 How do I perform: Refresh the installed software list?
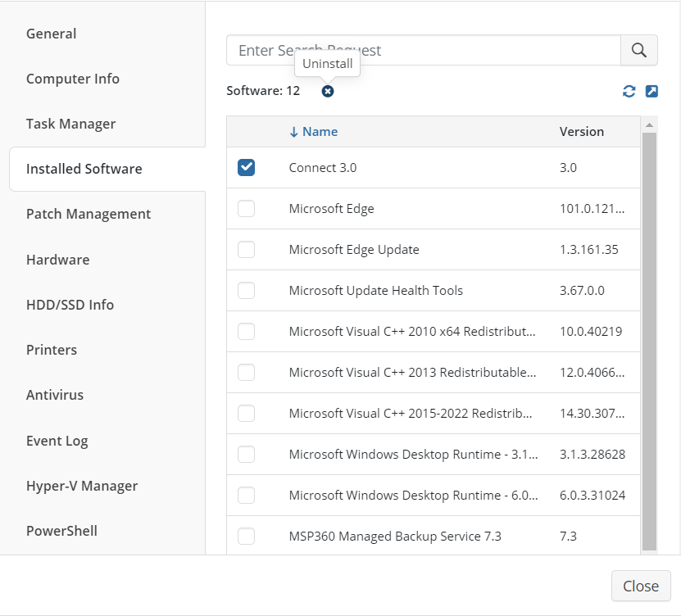tap(629, 91)
